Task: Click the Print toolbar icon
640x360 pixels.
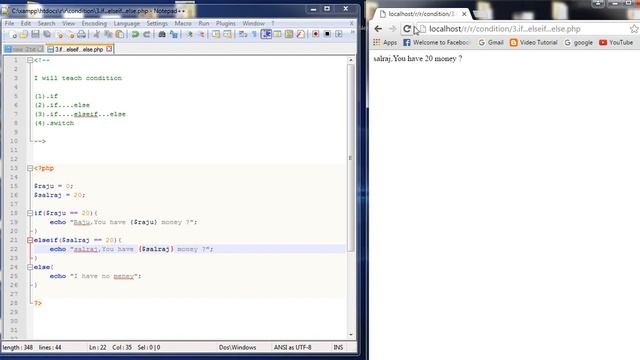Action: pyautogui.click(x=82, y=35)
